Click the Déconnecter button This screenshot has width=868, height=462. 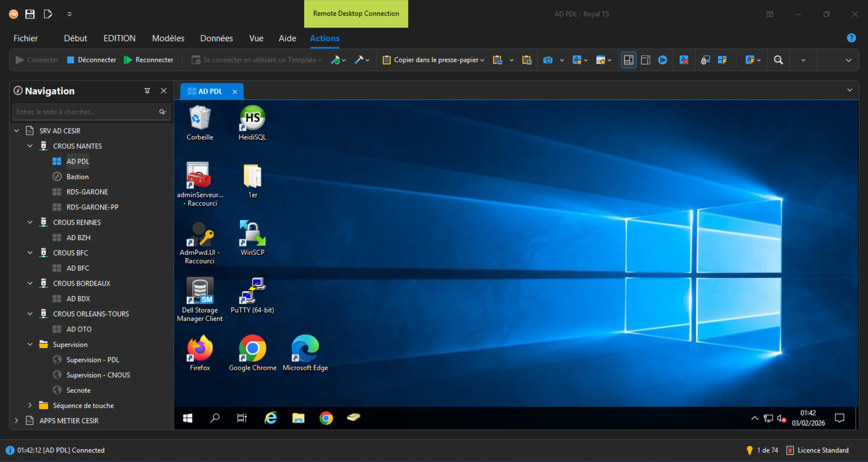pyautogui.click(x=91, y=60)
